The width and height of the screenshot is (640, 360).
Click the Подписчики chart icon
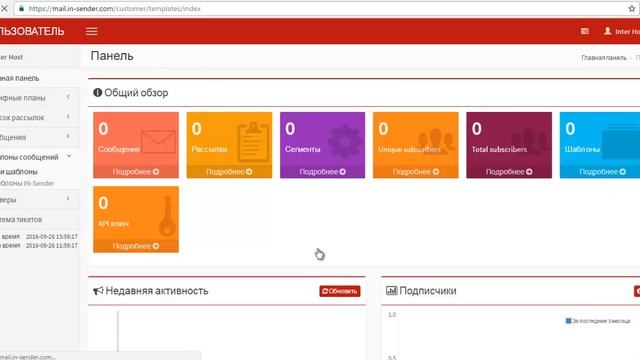click(x=391, y=291)
